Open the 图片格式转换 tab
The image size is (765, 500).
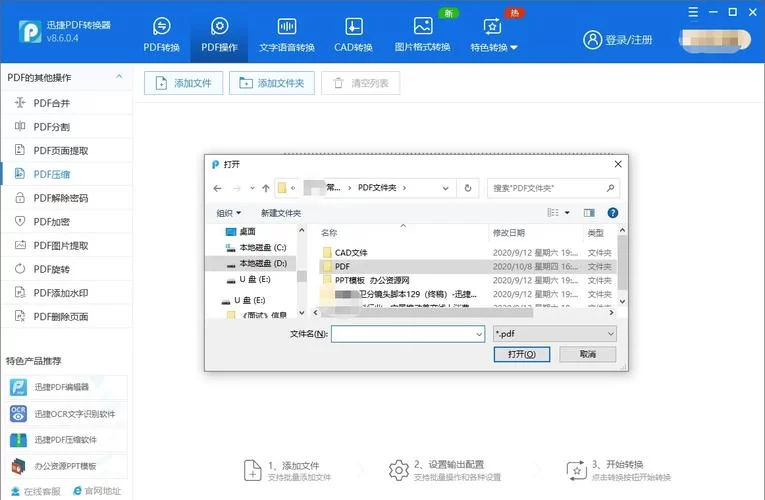tap(423, 34)
